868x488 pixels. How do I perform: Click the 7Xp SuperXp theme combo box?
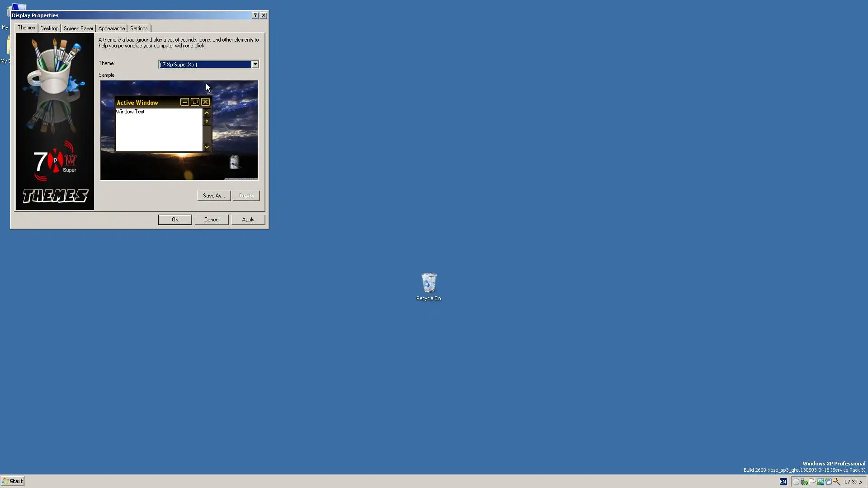click(205, 64)
